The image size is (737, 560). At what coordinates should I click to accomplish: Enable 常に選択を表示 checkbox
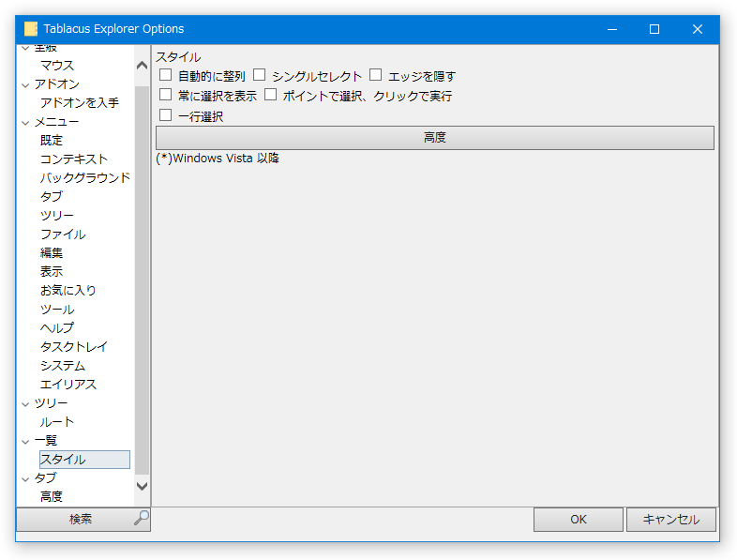pos(165,95)
